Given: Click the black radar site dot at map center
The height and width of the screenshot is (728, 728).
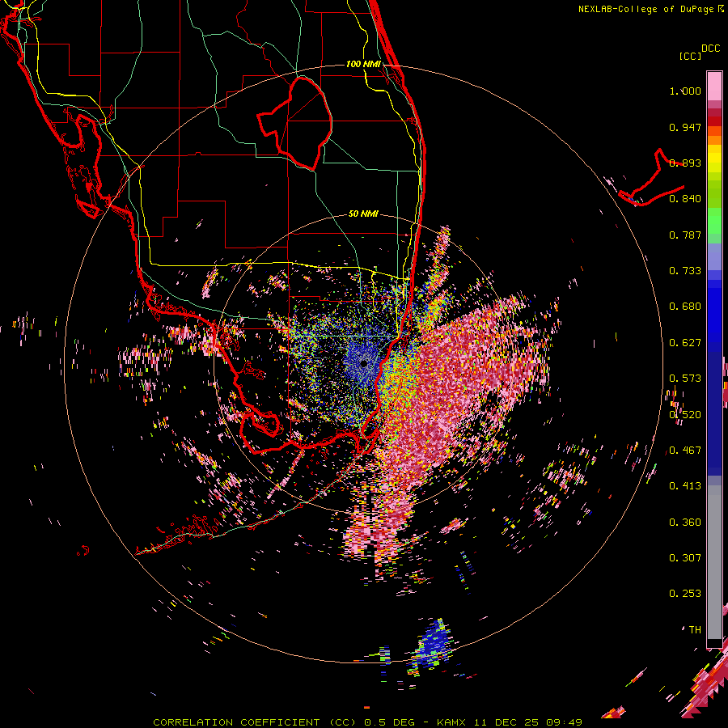Looking at the screenshot, I should coord(364,363).
